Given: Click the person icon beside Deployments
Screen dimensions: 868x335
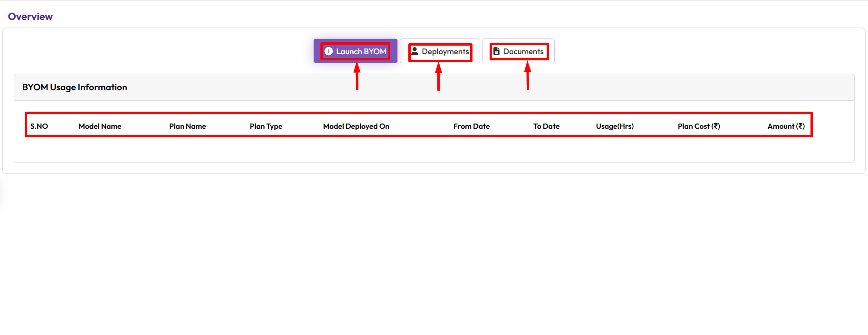Looking at the screenshot, I should point(415,51).
